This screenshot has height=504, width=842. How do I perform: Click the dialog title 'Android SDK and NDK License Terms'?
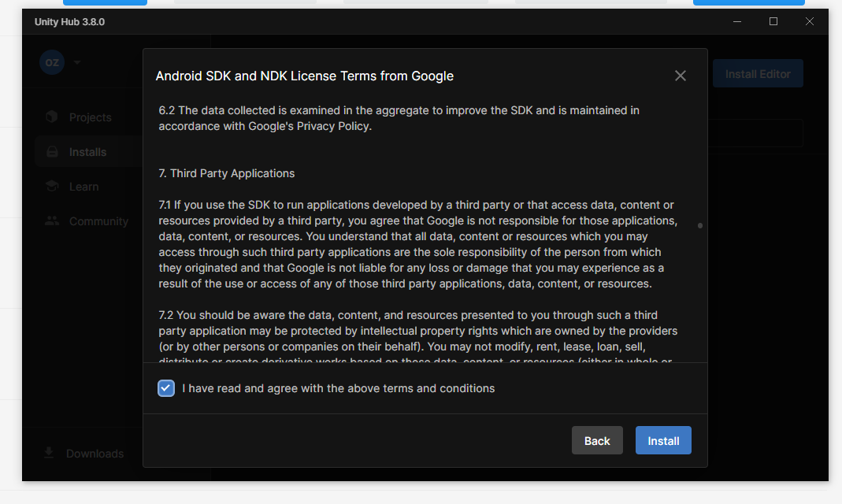click(x=305, y=76)
